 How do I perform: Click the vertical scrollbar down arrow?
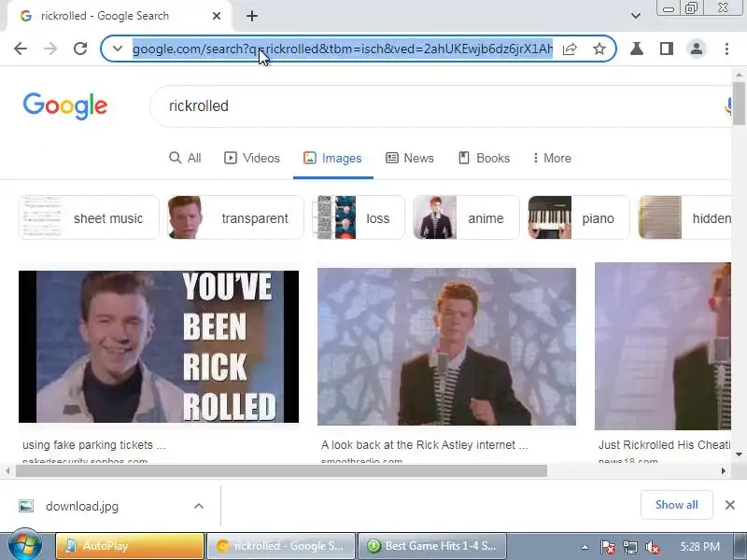pyautogui.click(x=739, y=455)
